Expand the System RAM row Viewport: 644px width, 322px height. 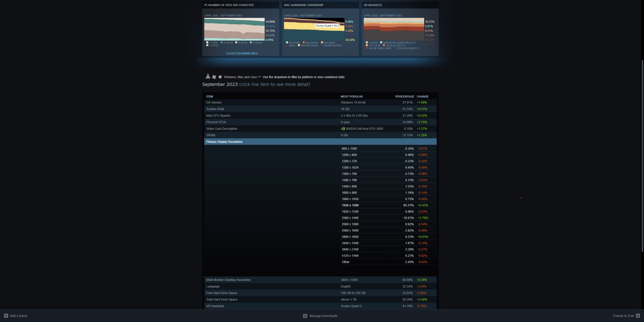click(x=320, y=109)
